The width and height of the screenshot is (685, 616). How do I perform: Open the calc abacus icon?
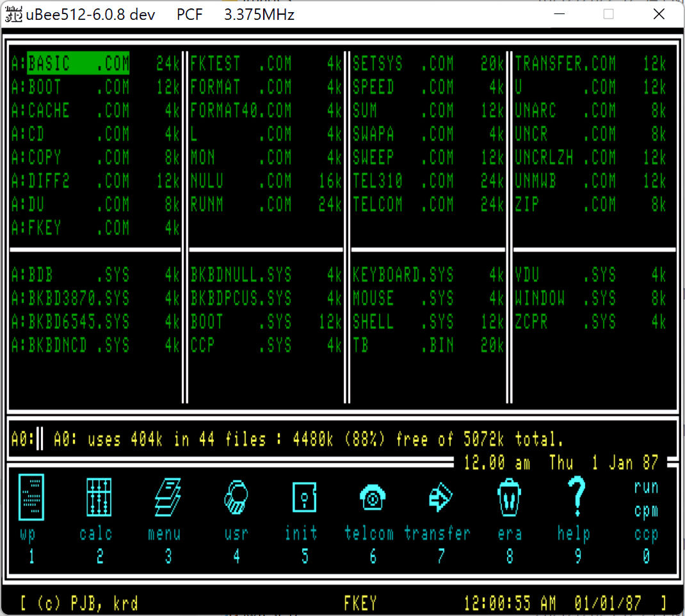[x=99, y=498]
